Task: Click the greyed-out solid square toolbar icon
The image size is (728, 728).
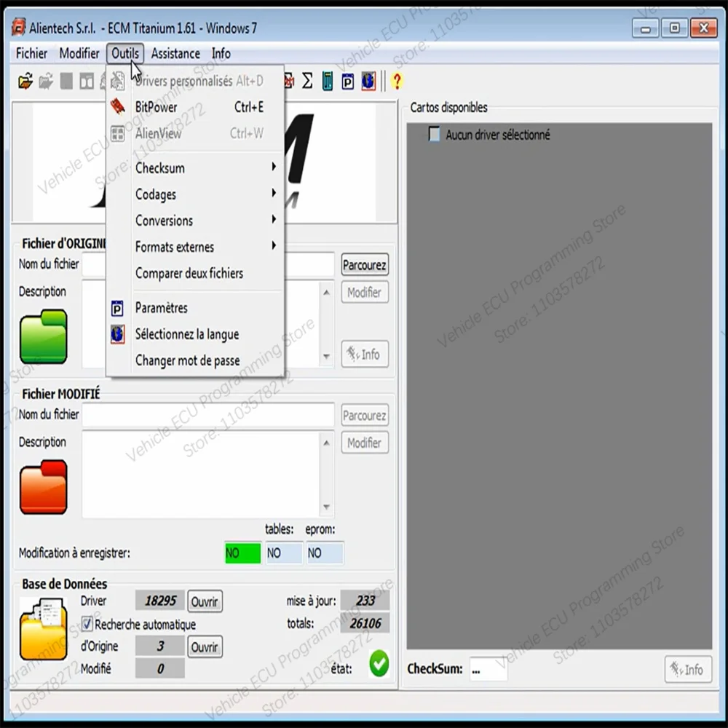Action: pyautogui.click(x=66, y=82)
